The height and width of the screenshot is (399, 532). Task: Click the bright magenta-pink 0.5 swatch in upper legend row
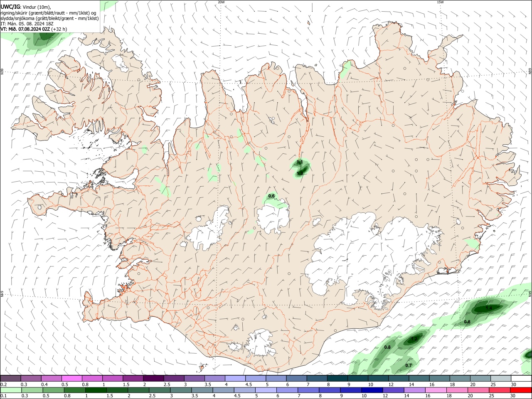pyautogui.click(x=71, y=378)
